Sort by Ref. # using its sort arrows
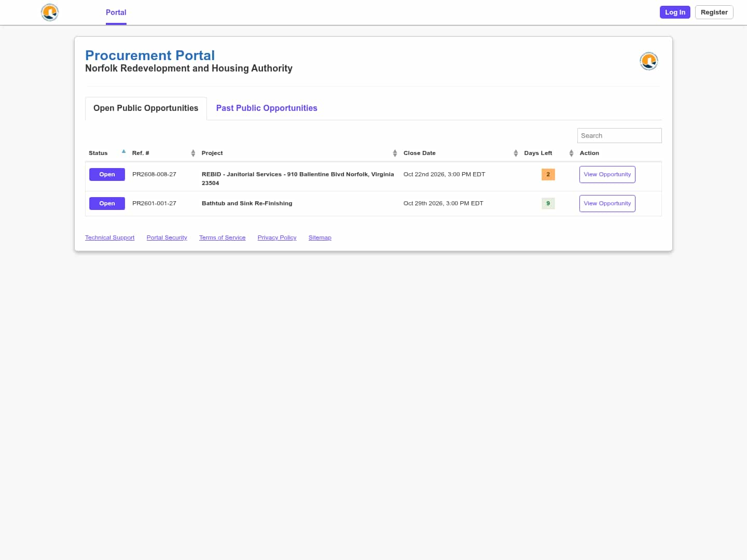The height and width of the screenshot is (560, 747). [193, 153]
